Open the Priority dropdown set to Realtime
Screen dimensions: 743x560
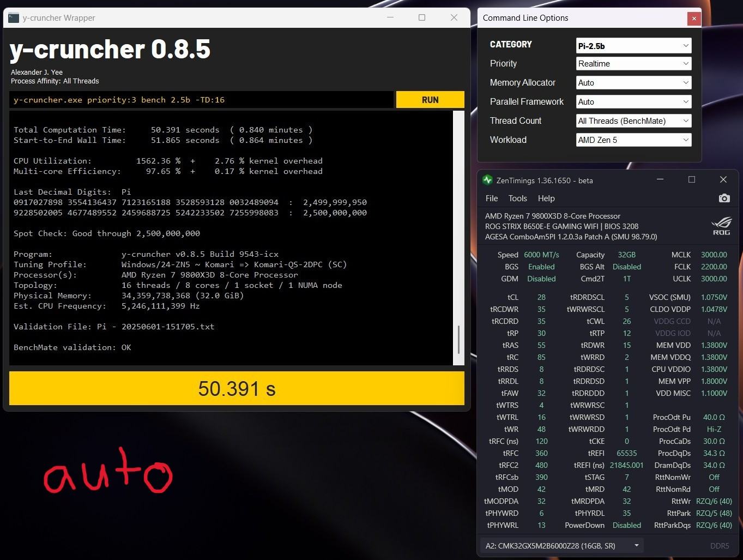tap(634, 64)
